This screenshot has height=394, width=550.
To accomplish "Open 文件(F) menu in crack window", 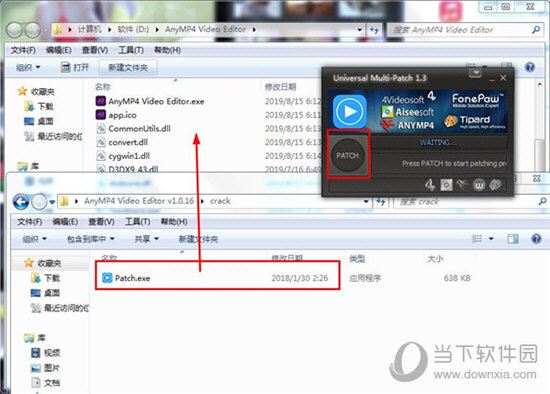I will coord(30,222).
